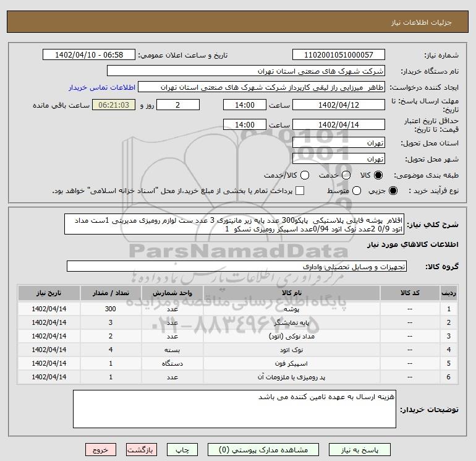The width and height of the screenshot is (476, 461).
Task: Select the متوسط purchase type radio
Action: pos(357,191)
